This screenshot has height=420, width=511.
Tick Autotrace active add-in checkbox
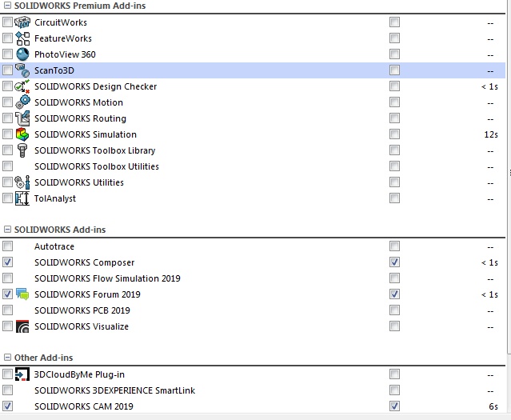(7, 246)
